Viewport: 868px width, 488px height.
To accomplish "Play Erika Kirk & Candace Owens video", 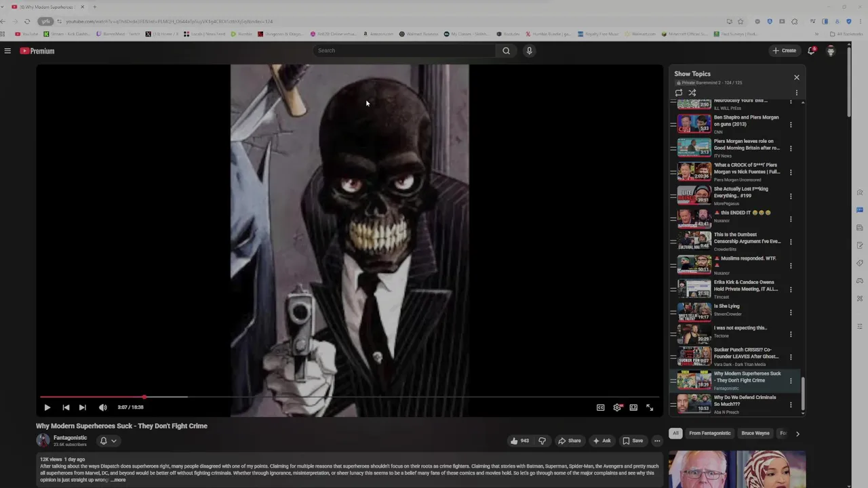I will [694, 289].
